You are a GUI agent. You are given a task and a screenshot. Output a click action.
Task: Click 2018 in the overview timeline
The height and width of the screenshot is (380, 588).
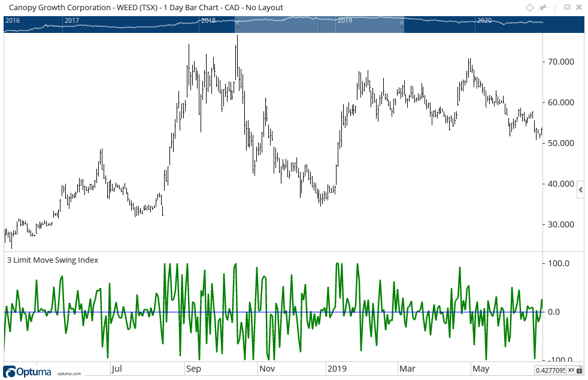point(208,20)
